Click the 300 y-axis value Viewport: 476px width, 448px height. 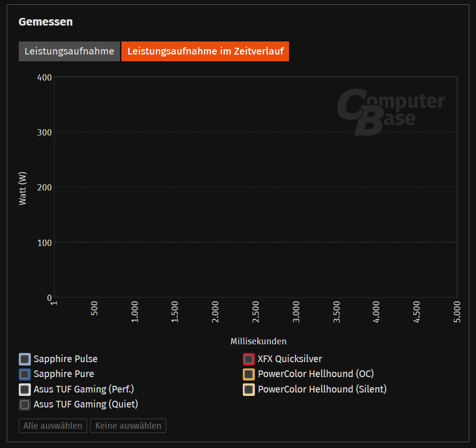(x=44, y=133)
